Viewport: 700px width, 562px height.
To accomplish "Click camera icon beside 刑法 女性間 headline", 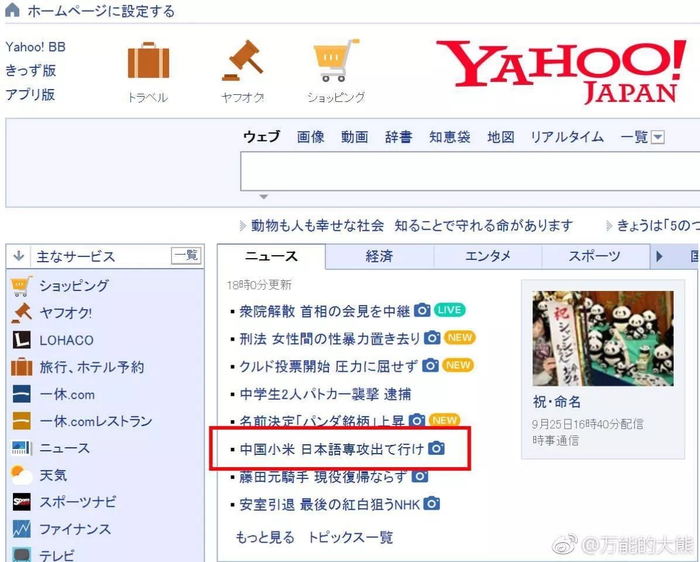I will [x=432, y=337].
